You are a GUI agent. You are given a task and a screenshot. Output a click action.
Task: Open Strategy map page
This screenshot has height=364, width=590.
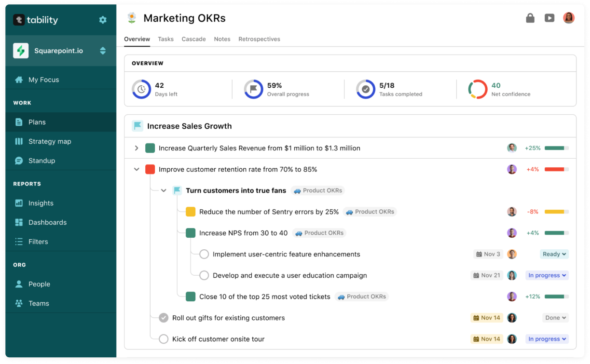(x=61, y=141)
